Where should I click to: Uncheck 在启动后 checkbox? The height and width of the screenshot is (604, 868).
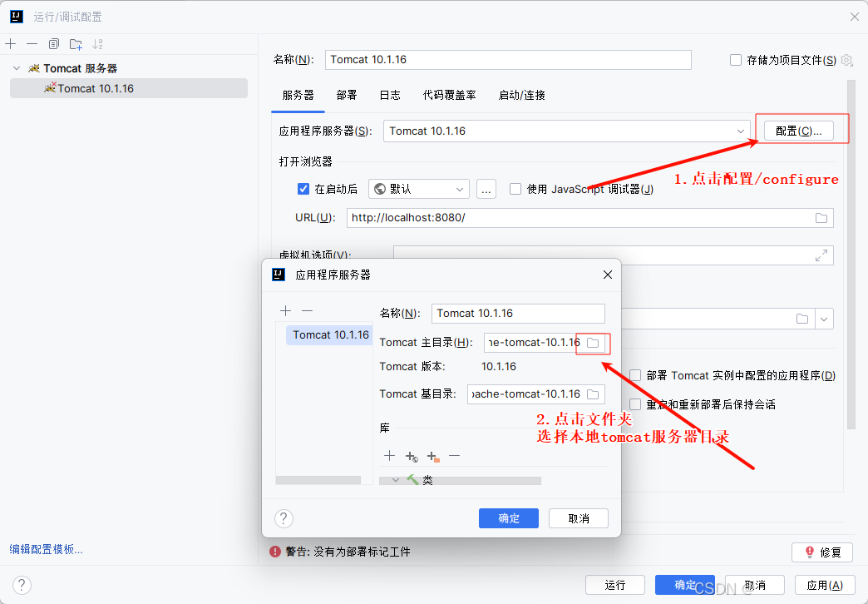[x=303, y=189]
